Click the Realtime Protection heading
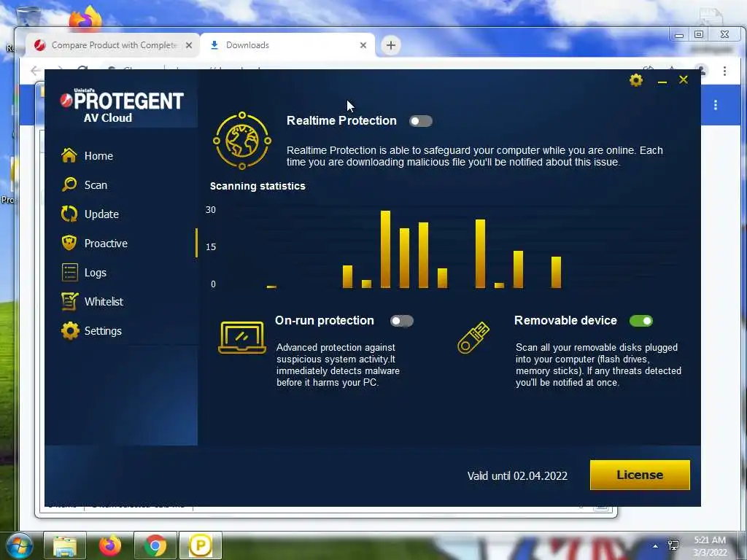The image size is (747, 560). [x=341, y=121]
